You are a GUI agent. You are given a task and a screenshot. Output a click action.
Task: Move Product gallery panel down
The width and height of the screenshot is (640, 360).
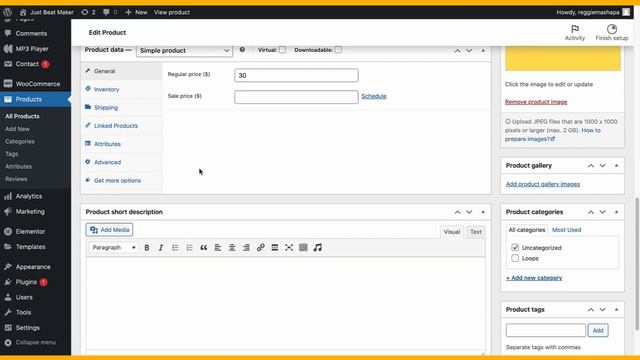click(602, 165)
